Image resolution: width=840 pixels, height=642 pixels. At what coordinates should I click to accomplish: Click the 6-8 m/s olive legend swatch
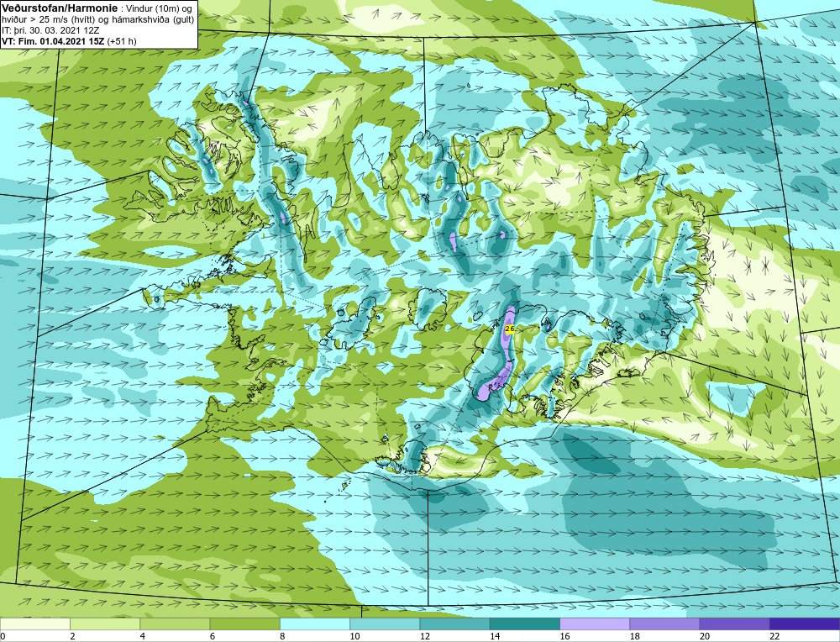244,624
